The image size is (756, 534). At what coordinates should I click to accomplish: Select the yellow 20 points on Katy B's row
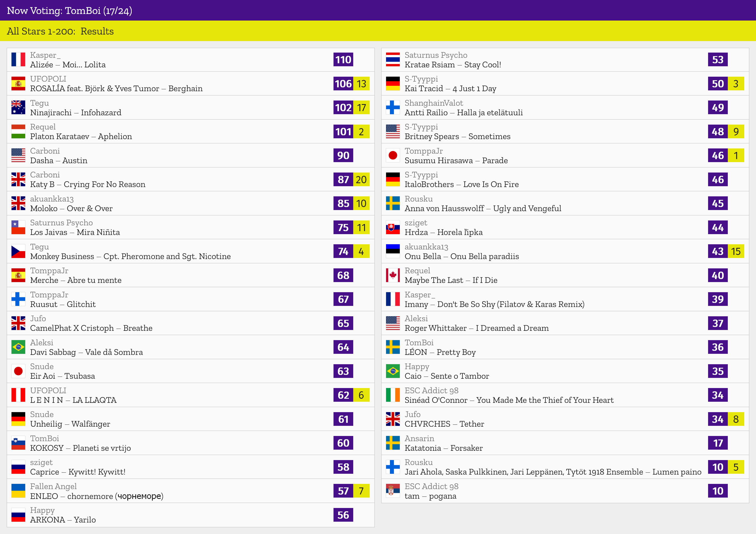click(361, 179)
